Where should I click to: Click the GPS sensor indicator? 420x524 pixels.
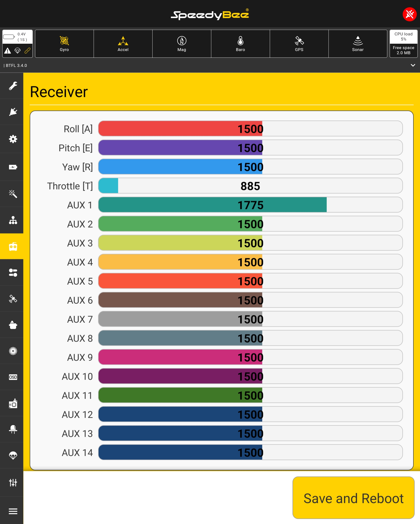pyautogui.click(x=299, y=44)
